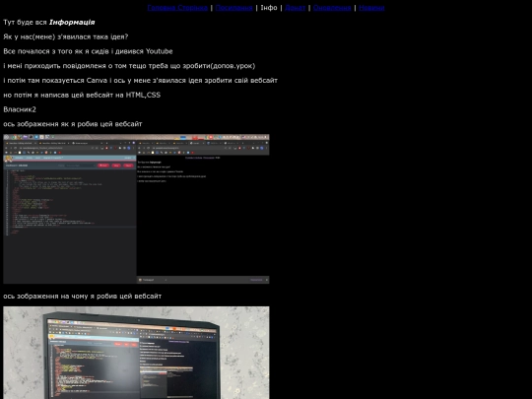The width and height of the screenshot is (532, 399).
Task: Click caption 'ось зображення як я робив цей вебсайт'
Action: coord(73,124)
